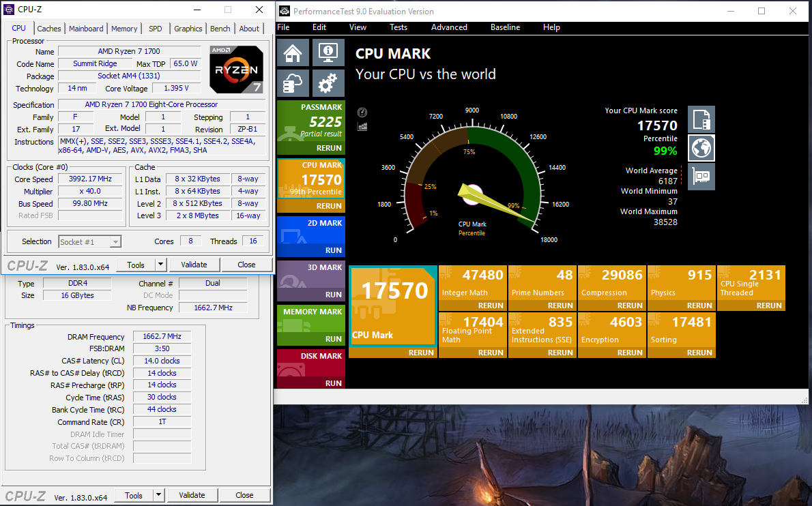Switch to the Memory tab in CPU-Z

pos(124,29)
